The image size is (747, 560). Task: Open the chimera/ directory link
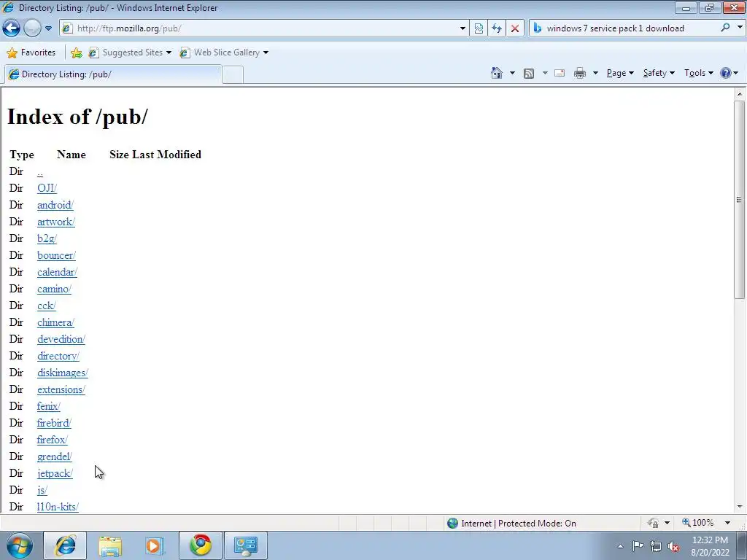click(x=55, y=322)
